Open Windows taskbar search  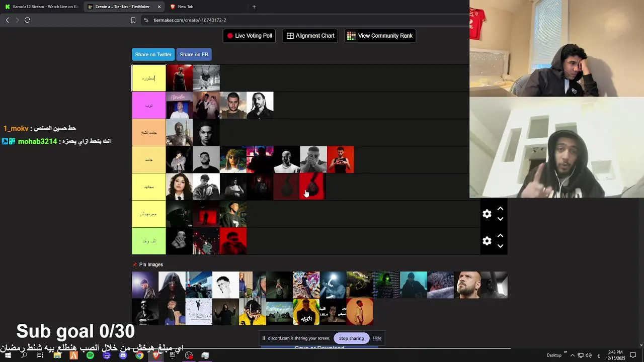pyautogui.click(x=24, y=355)
